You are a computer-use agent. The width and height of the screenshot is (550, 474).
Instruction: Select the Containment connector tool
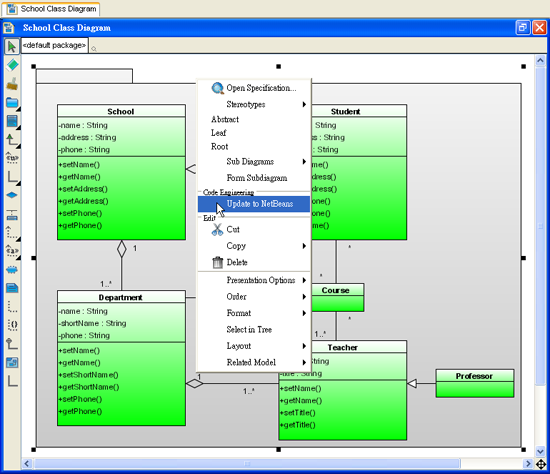[x=12, y=343]
